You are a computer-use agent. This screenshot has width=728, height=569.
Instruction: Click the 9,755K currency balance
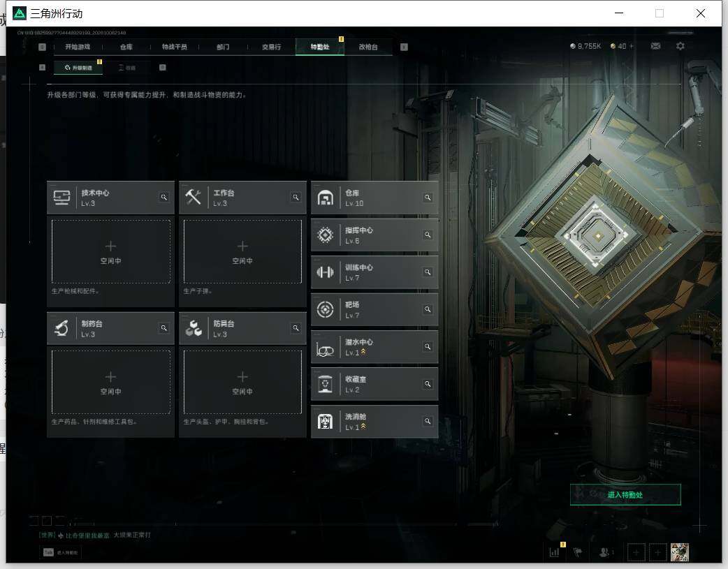pos(585,46)
